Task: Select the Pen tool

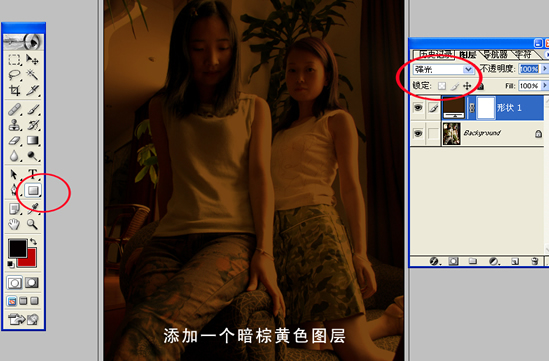Action: pos(14,190)
